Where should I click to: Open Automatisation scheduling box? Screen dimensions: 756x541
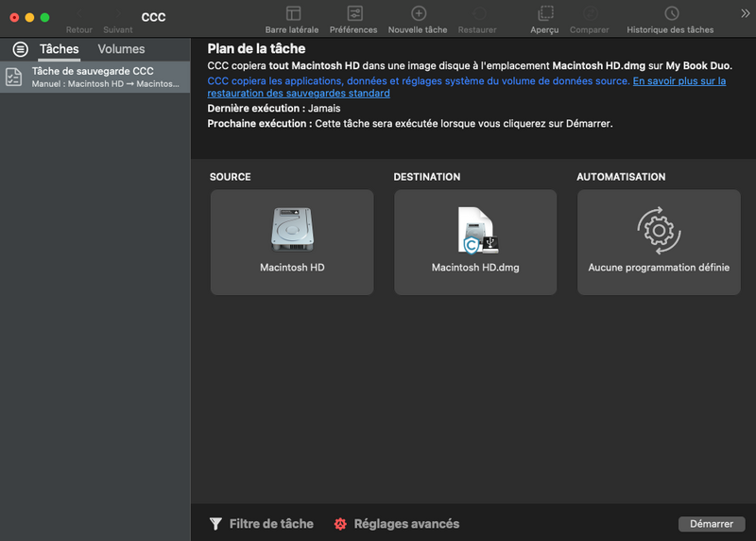(x=659, y=242)
